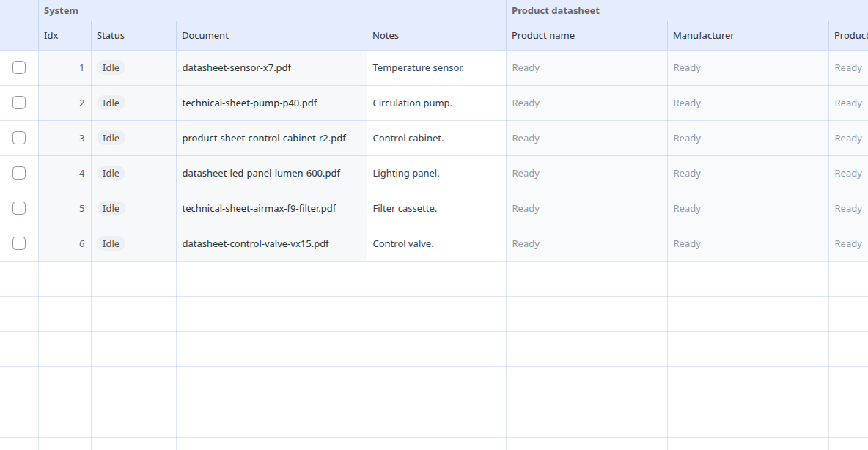Click the Filter cassette notes cell
This screenshot has width=868, height=450.
tap(436, 208)
